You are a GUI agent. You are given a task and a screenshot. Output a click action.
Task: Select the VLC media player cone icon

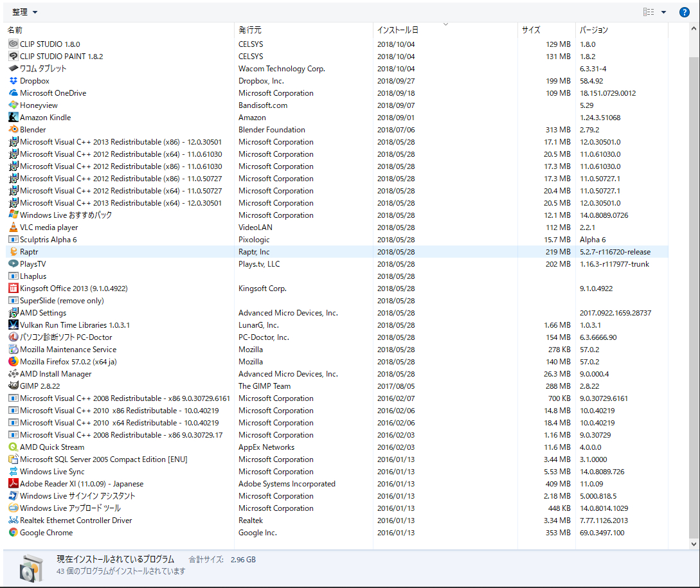point(13,227)
